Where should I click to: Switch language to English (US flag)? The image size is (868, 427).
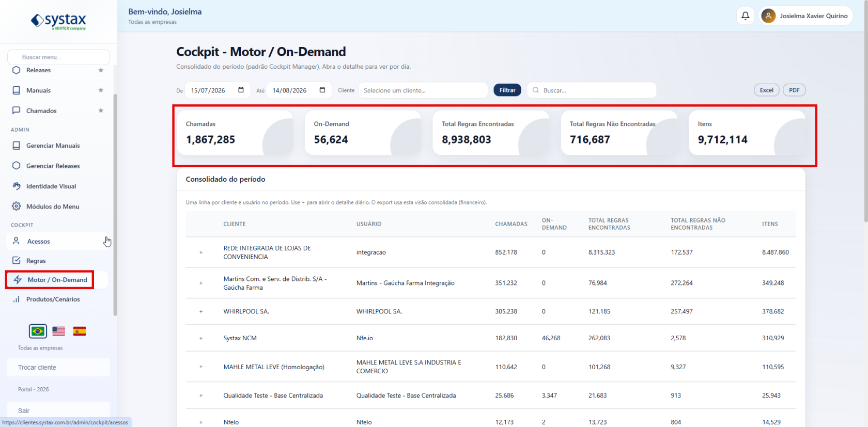point(59,331)
